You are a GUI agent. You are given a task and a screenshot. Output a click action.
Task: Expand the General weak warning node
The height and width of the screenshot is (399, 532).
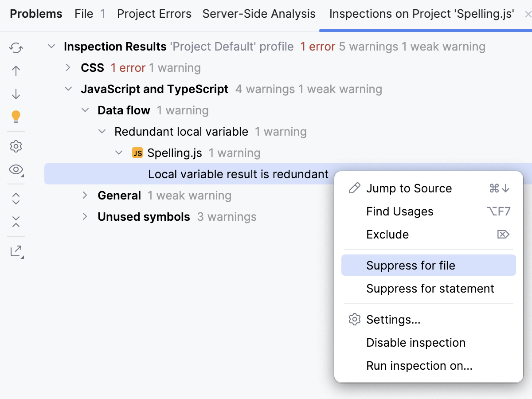click(x=85, y=195)
